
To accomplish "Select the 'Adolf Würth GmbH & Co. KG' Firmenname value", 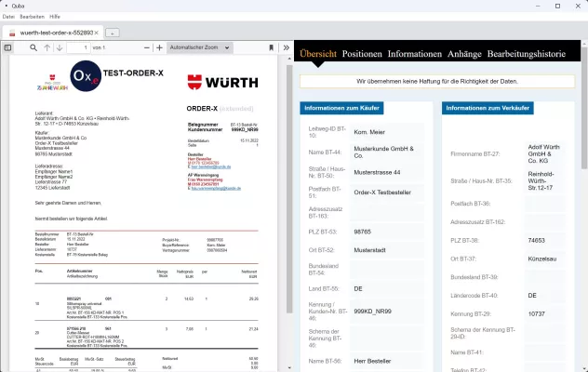I will [543, 153].
